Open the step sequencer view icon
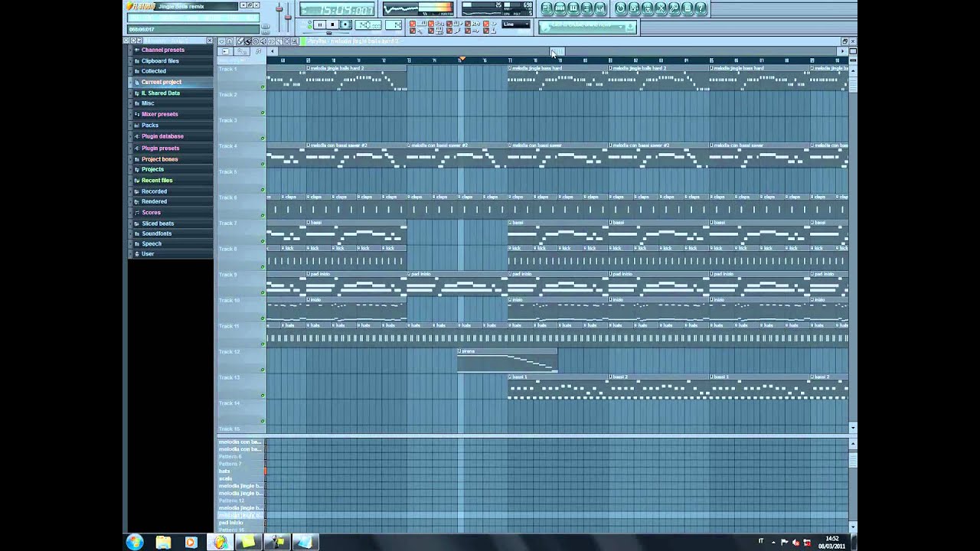 560,8
